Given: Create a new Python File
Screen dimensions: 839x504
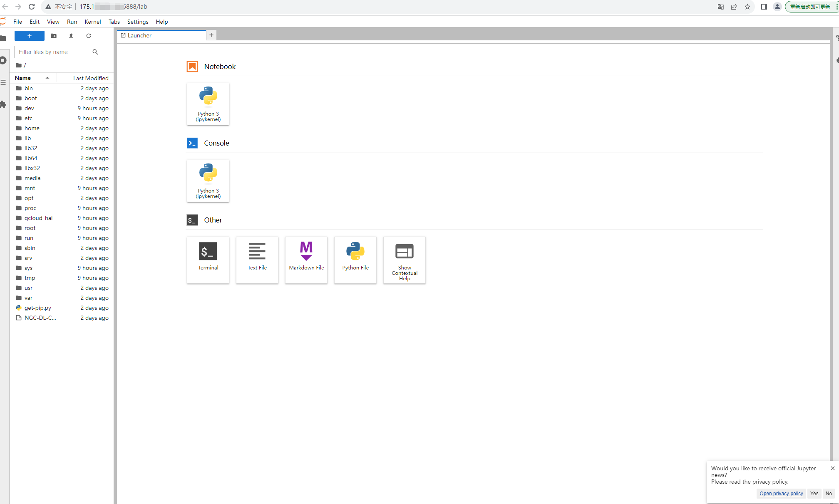Looking at the screenshot, I should (355, 259).
